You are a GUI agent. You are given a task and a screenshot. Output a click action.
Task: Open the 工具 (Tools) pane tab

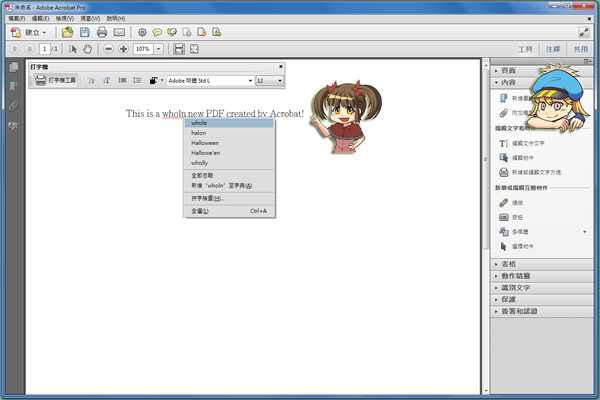pos(525,49)
